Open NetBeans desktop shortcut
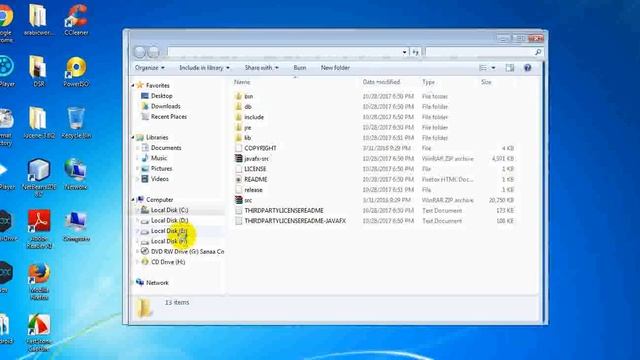The image size is (640, 360). click(x=39, y=178)
